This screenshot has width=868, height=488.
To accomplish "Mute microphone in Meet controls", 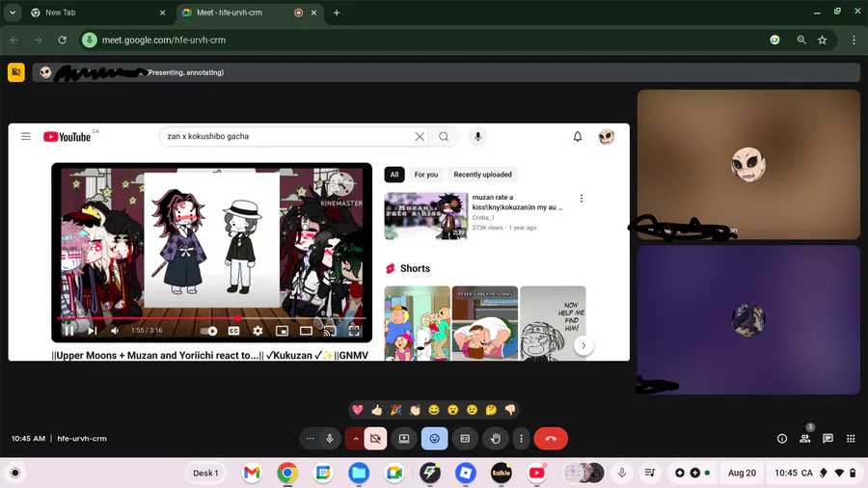I will coord(330,439).
